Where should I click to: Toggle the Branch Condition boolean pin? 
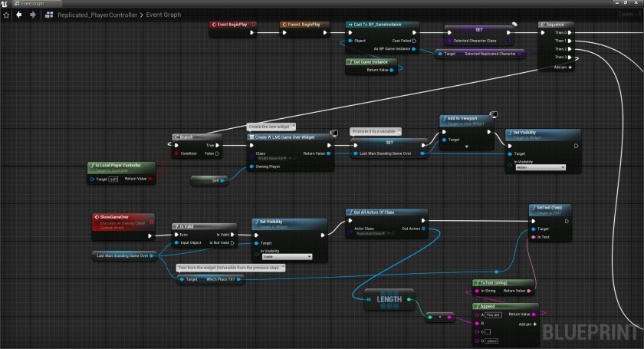click(x=176, y=153)
